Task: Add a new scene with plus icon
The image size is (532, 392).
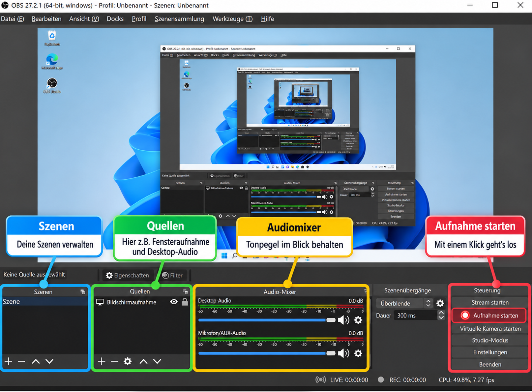Action: [x=8, y=361]
